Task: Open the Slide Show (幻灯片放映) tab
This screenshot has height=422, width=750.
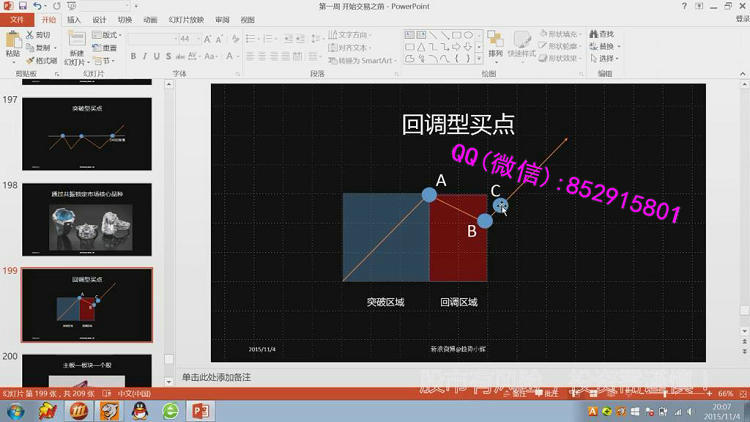Action: (x=184, y=19)
